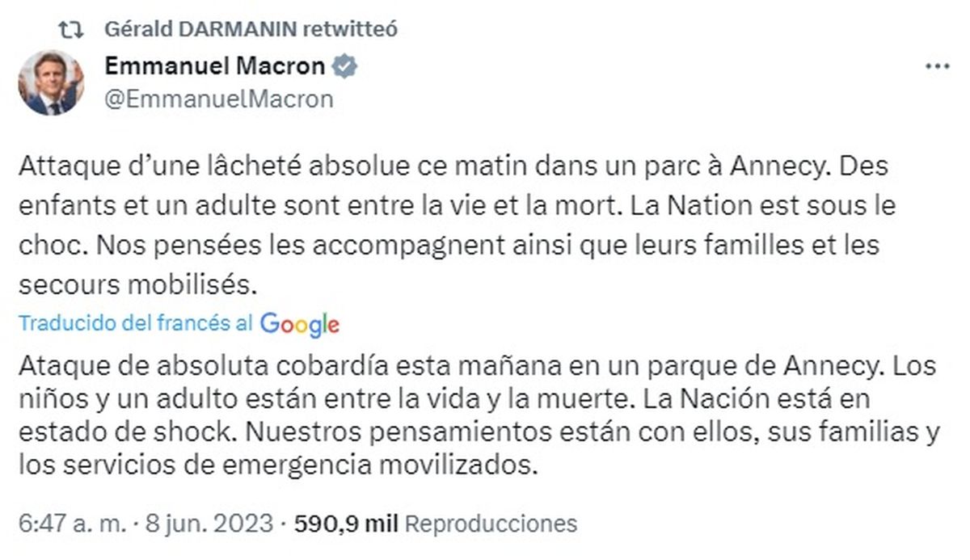Open the @EmmanuelMacron handle link
The image size is (970, 560).
tap(219, 99)
